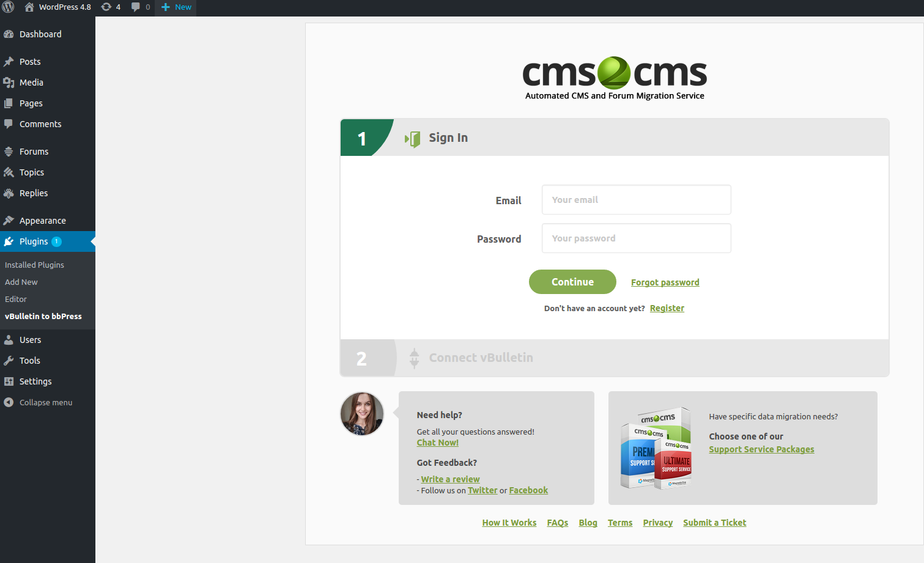Open the Twitter link
924x563 pixels.
click(482, 490)
